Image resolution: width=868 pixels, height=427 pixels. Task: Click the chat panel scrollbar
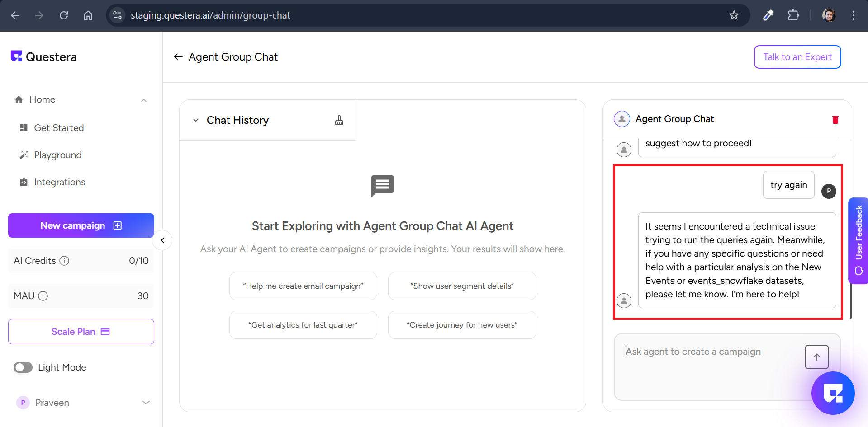[x=851, y=300]
